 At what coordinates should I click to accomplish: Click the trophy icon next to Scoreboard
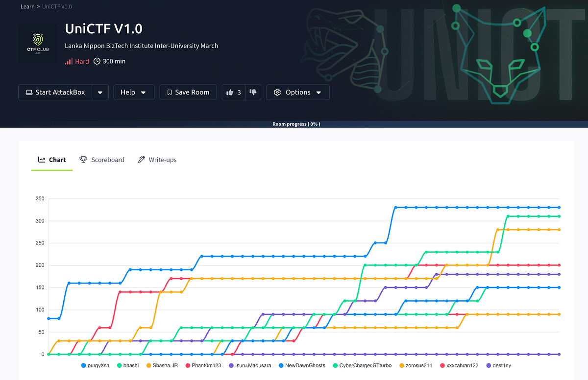(x=83, y=159)
